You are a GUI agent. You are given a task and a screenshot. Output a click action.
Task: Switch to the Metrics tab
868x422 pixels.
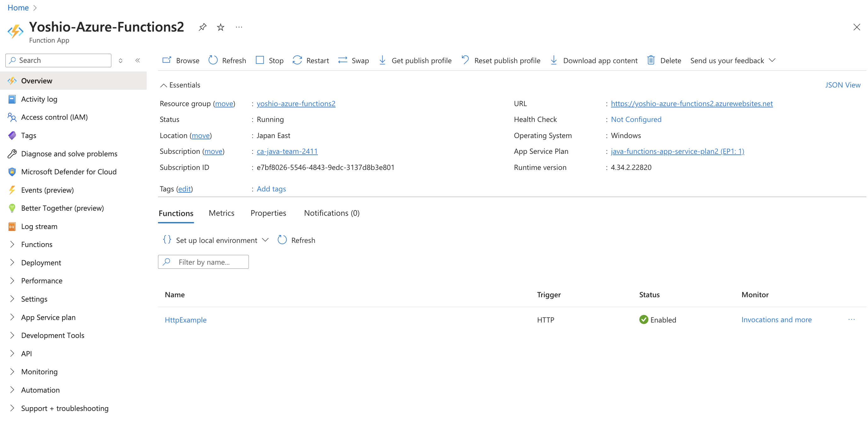221,213
